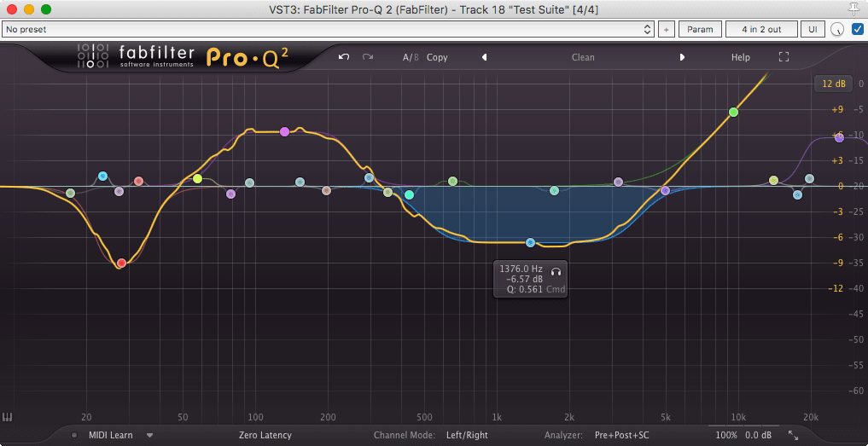Select the red band node at the low-frequency dip

(x=122, y=263)
